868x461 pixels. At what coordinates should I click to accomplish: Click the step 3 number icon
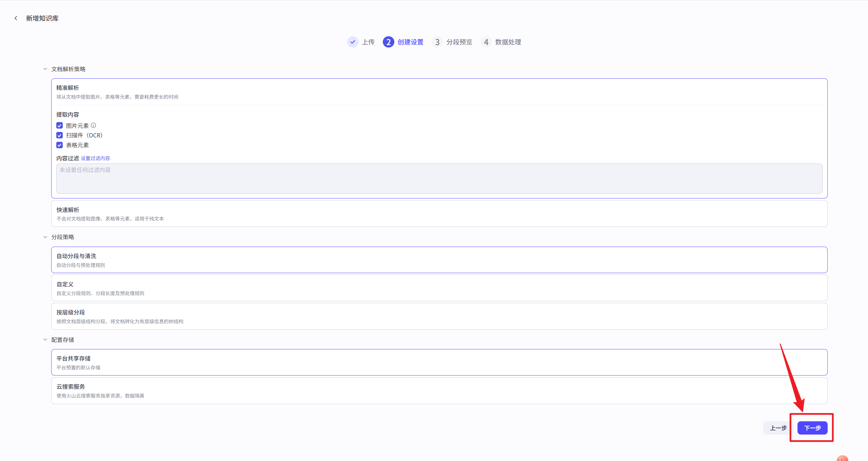437,42
